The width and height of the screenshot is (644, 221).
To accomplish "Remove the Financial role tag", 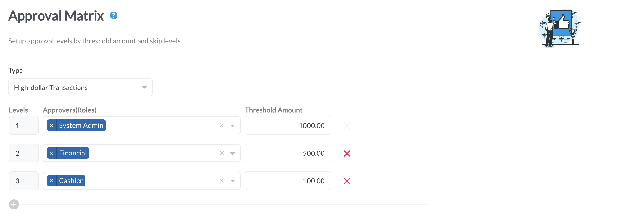I will pos(52,153).
